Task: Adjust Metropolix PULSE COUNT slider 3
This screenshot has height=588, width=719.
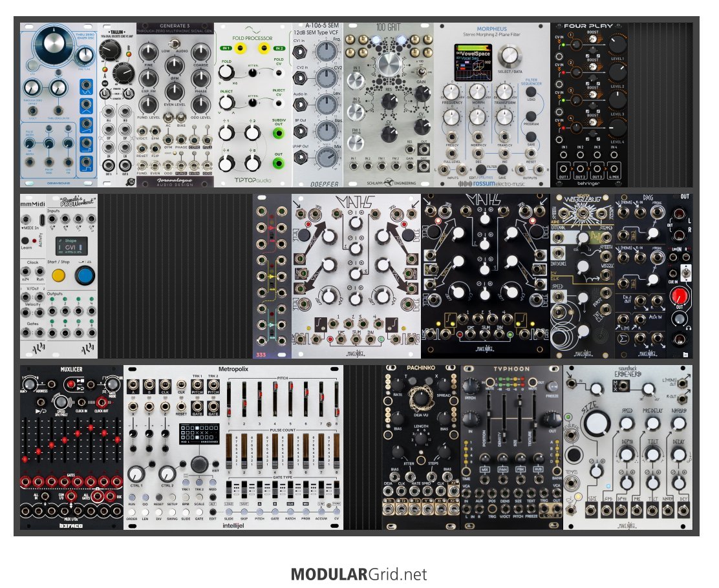Action: click(259, 450)
